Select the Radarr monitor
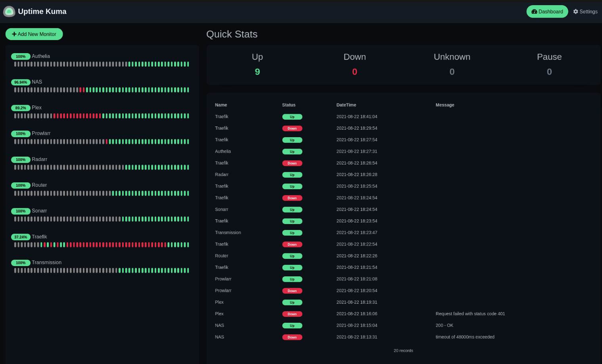The image size is (602, 364). (x=39, y=159)
